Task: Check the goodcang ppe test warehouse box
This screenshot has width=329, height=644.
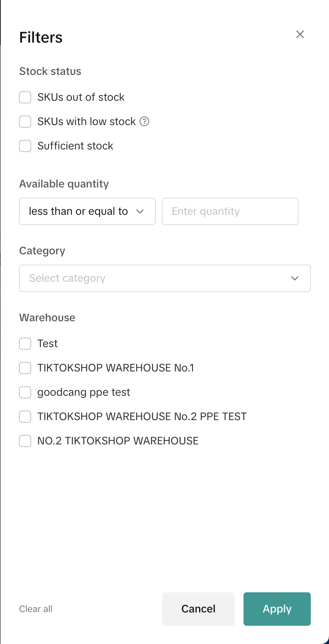Action: (25, 392)
